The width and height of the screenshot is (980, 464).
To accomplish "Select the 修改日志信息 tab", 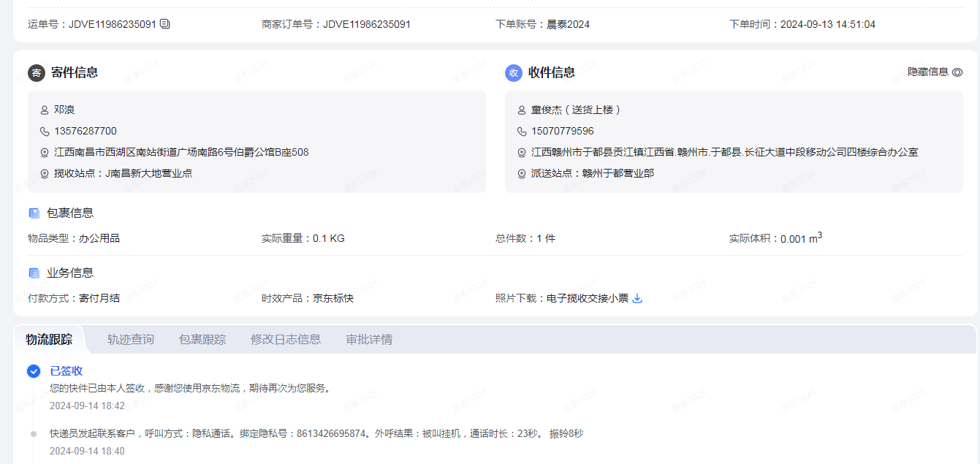I will tap(286, 339).
